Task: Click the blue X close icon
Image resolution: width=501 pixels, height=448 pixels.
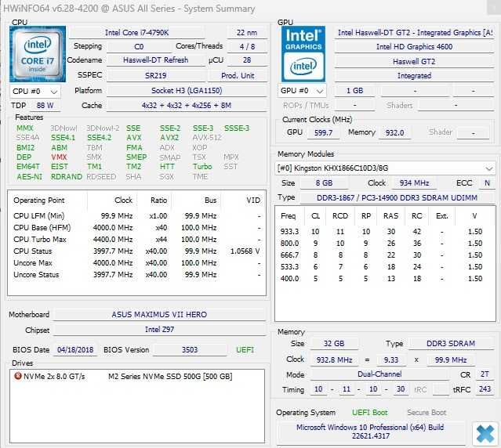Action: pos(485,434)
